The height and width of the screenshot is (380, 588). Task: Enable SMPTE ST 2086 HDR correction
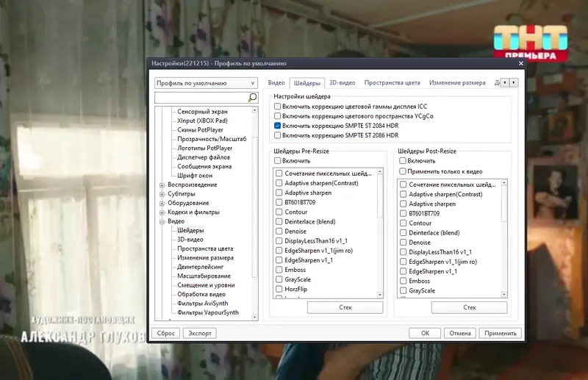pos(278,135)
